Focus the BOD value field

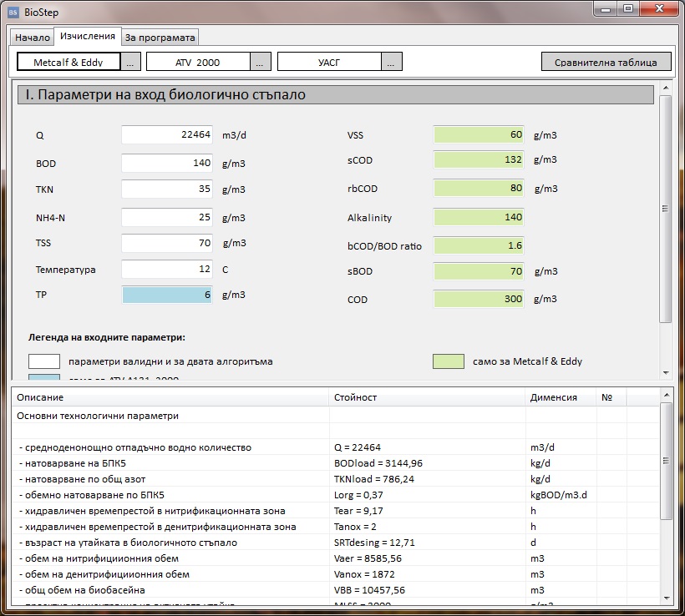[167, 163]
